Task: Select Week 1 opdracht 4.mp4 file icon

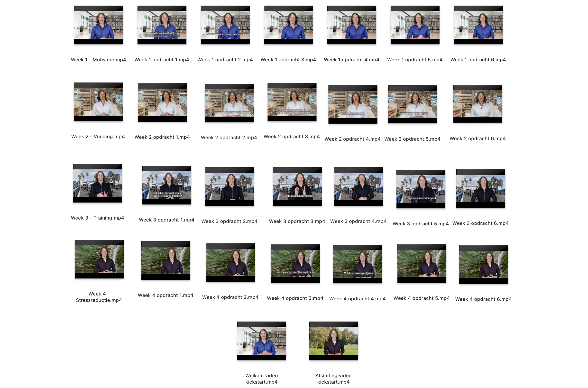Action: coord(351,25)
